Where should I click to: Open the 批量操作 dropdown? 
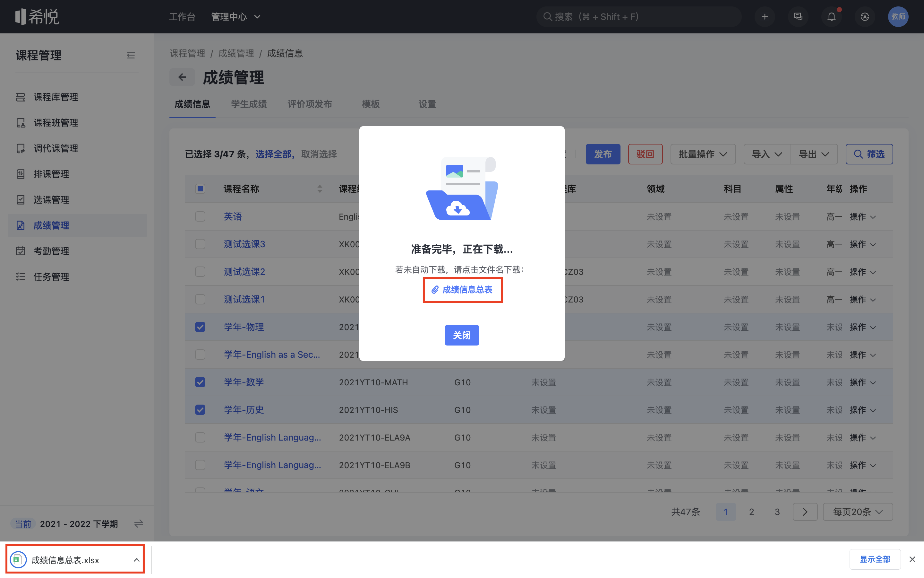point(703,154)
